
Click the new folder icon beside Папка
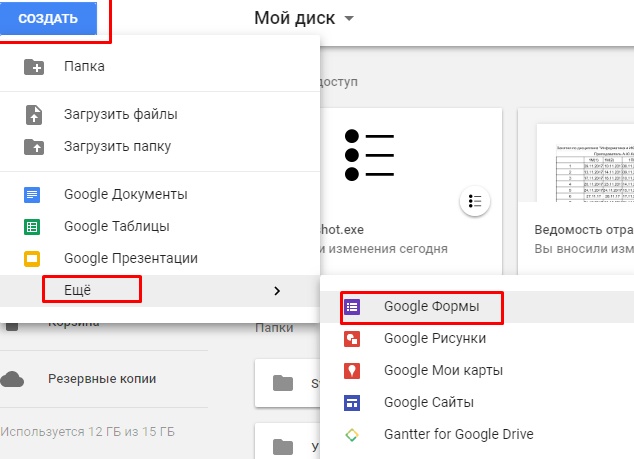[34, 67]
